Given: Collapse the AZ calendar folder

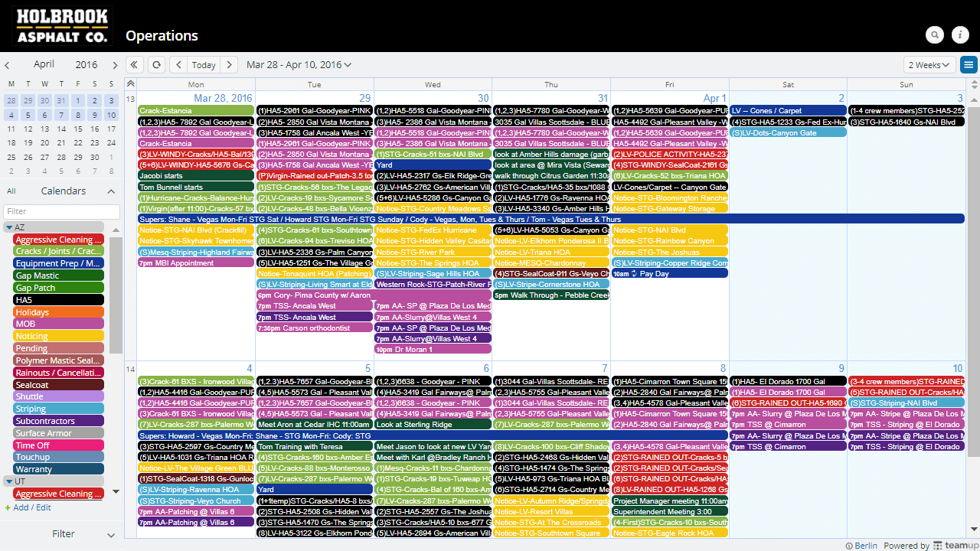Looking at the screenshot, I should click(x=9, y=227).
